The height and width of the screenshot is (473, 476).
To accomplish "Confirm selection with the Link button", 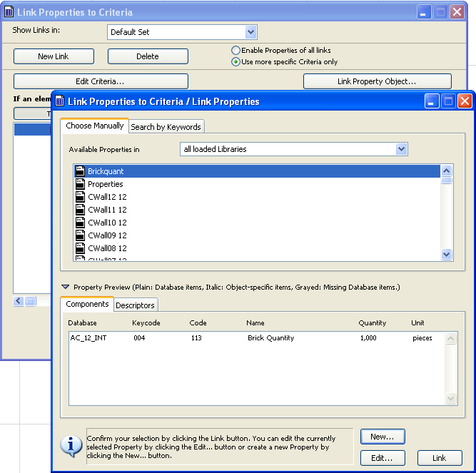I will click(x=440, y=458).
